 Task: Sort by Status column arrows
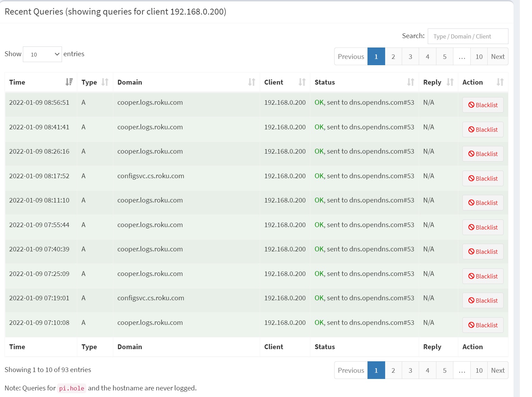point(410,82)
